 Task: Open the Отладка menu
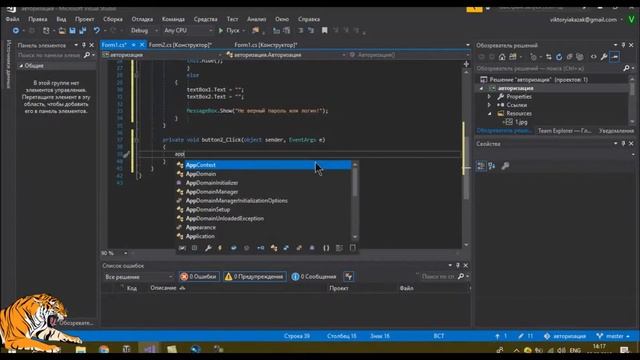142,19
